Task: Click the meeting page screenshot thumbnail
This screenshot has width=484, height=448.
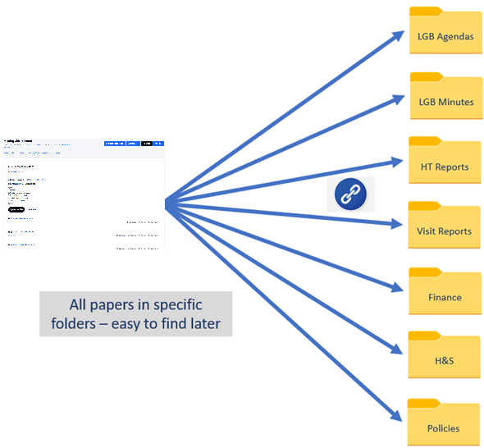Action: [84, 194]
